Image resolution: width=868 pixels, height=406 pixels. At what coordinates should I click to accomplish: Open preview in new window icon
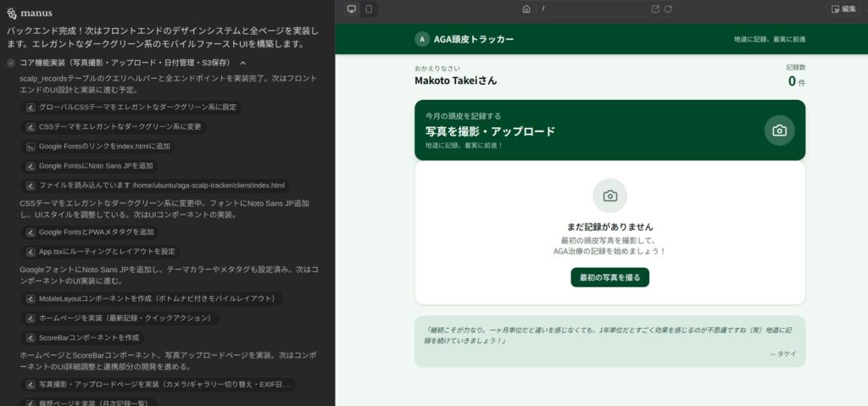(655, 8)
